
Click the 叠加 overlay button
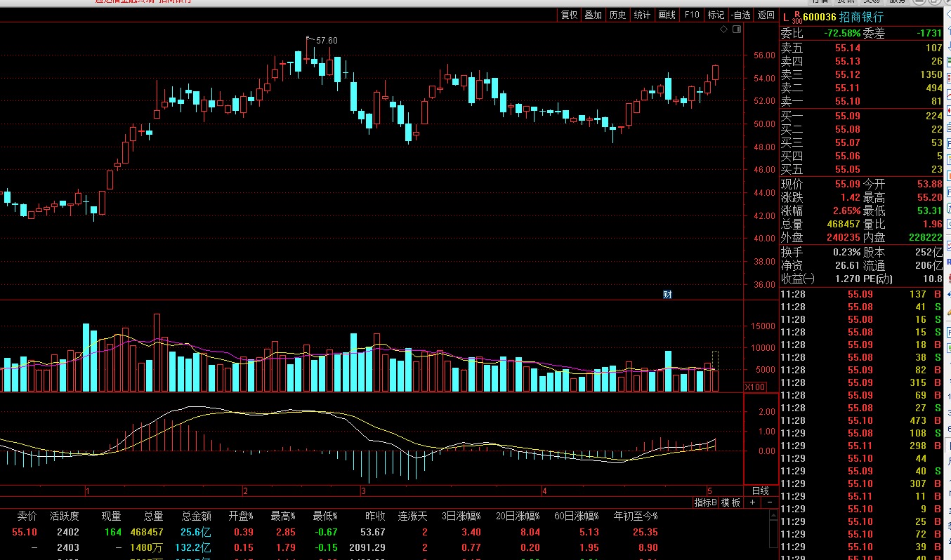click(x=593, y=15)
